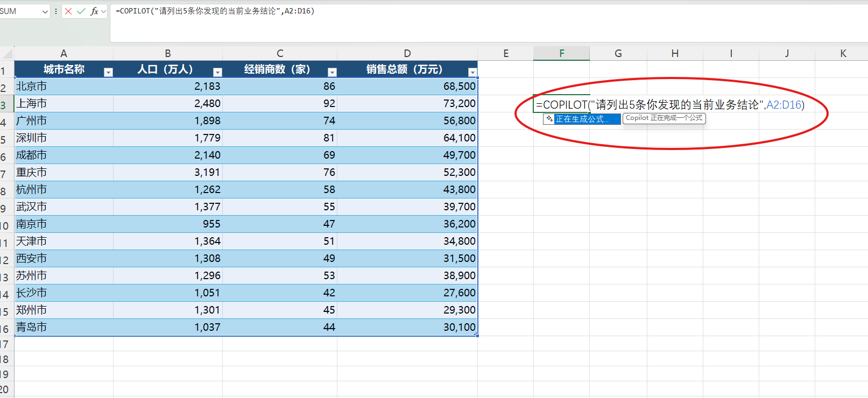Select the 杭州市 cell

point(63,189)
